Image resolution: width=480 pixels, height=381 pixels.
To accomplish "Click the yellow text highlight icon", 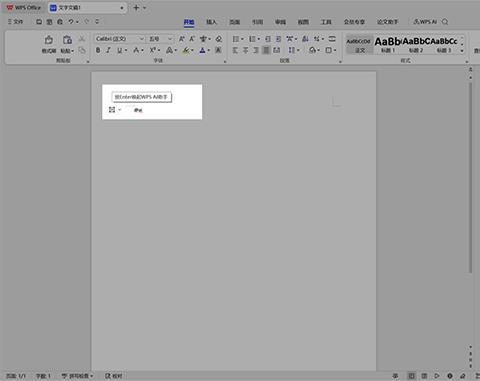I will (x=186, y=50).
